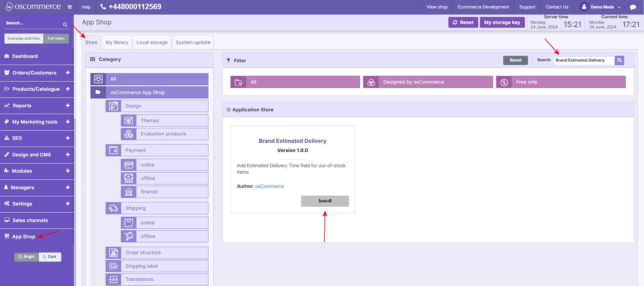The image size is (644, 286).
Task: Click View shop link
Action: coord(437,7)
